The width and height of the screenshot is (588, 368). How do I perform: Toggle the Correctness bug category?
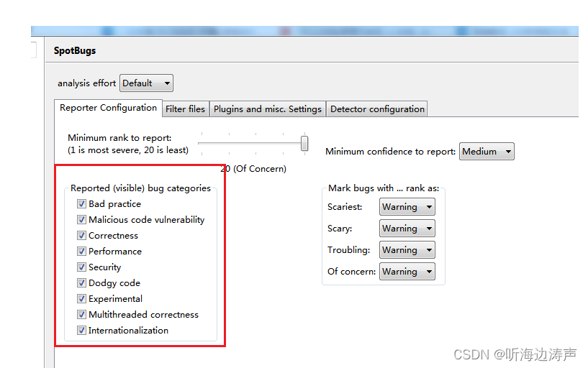81,235
